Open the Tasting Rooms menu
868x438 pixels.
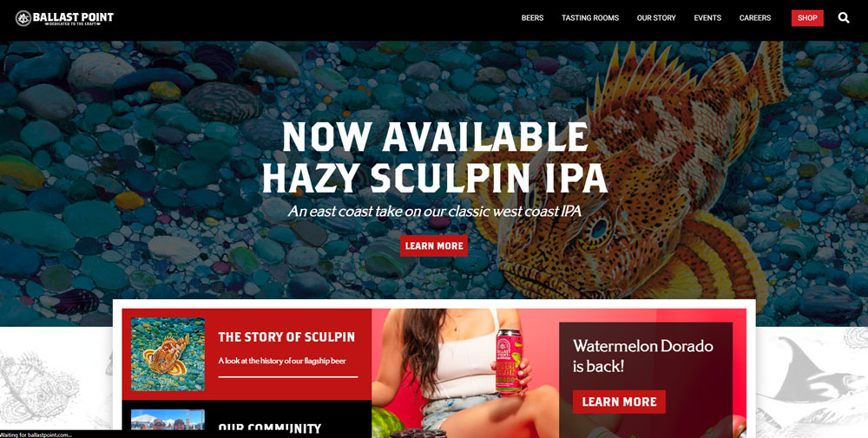590,17
